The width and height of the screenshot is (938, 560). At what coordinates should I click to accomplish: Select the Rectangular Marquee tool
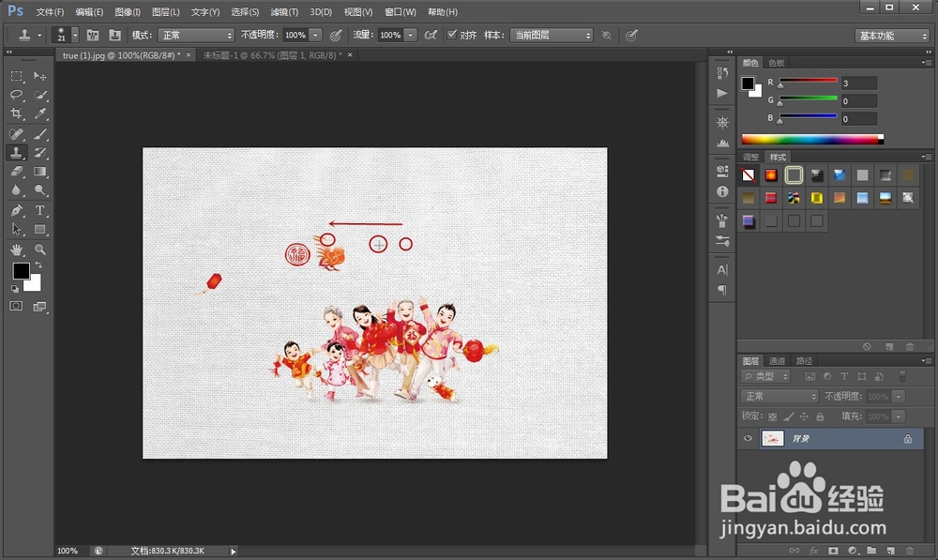[17, 76]
